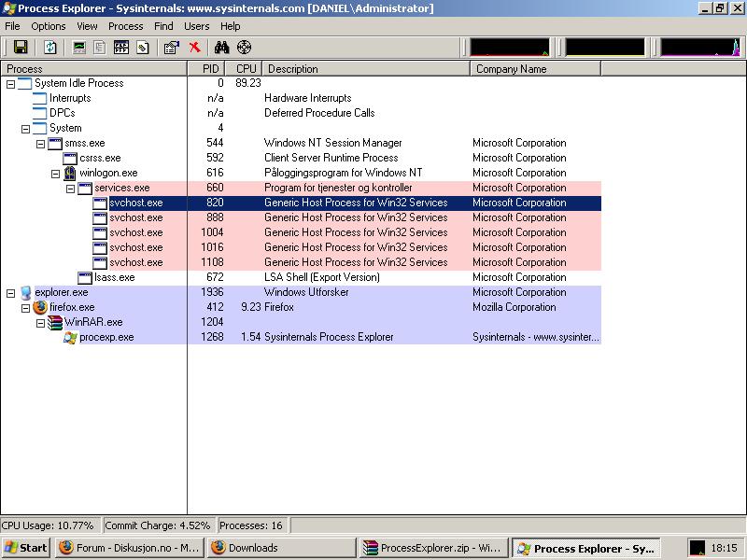The height and width of the screenshot is (560, 747).
Task: Collapse the firefox.exe branch
Action: coord(26,309)
